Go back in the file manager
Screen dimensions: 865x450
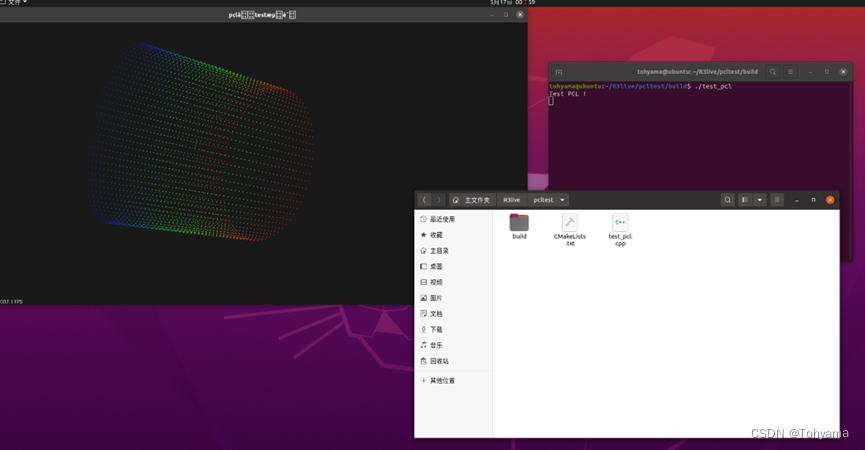coord(424,200)
